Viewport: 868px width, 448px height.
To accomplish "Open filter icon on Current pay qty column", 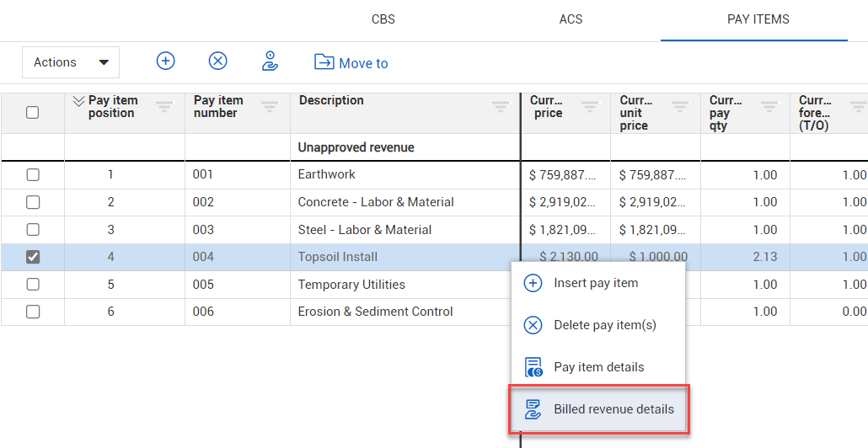I will point(769,106).
